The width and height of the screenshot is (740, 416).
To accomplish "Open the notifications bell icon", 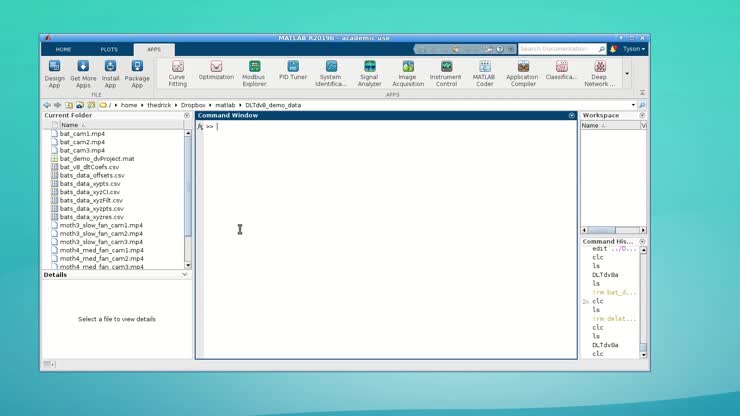I will point(613,48).
